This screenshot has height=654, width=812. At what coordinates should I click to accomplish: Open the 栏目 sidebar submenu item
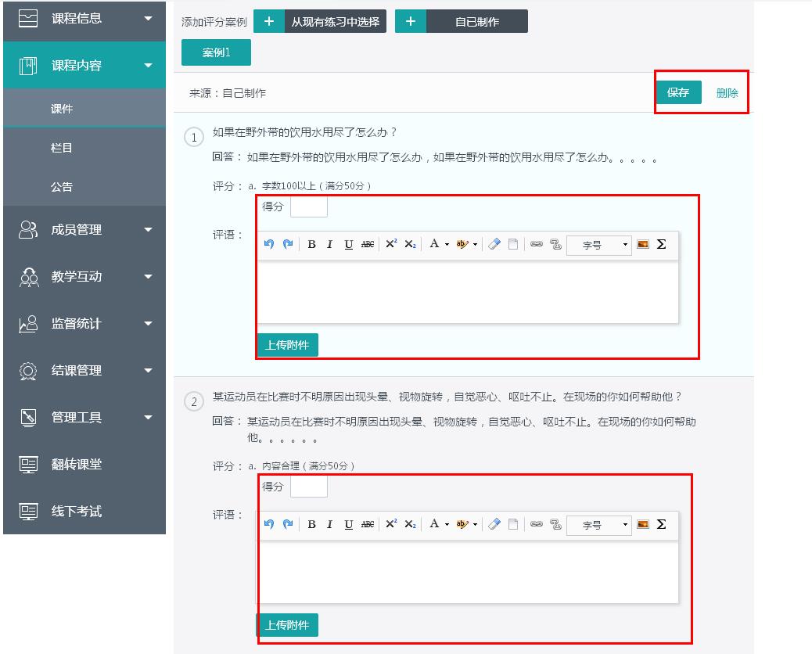pyautogui.click(x=62, y=148)
